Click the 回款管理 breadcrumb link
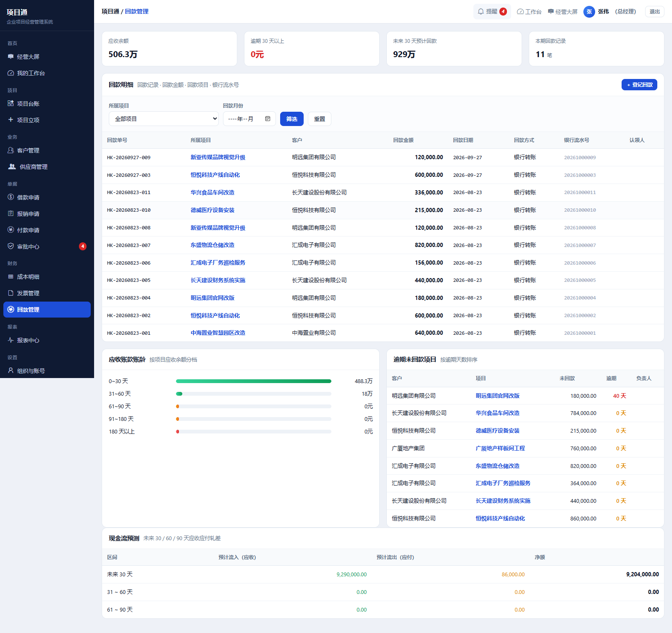Image resolution: width=672 pixels, height=633 pixels. tap(136, 11)
